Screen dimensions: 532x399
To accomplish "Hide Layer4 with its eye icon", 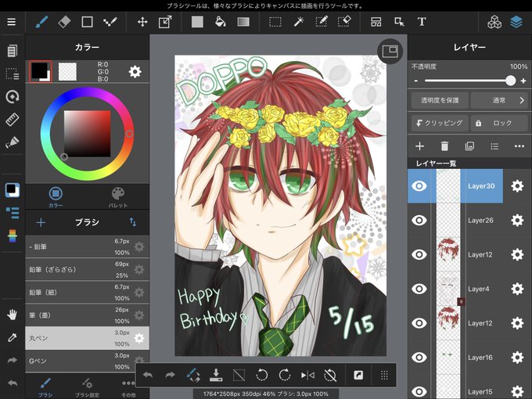I will coord(419,289).
